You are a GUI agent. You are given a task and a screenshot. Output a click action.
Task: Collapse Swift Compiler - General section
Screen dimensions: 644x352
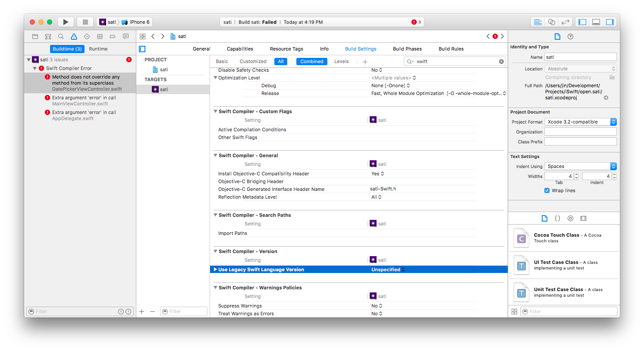(215, 155)
